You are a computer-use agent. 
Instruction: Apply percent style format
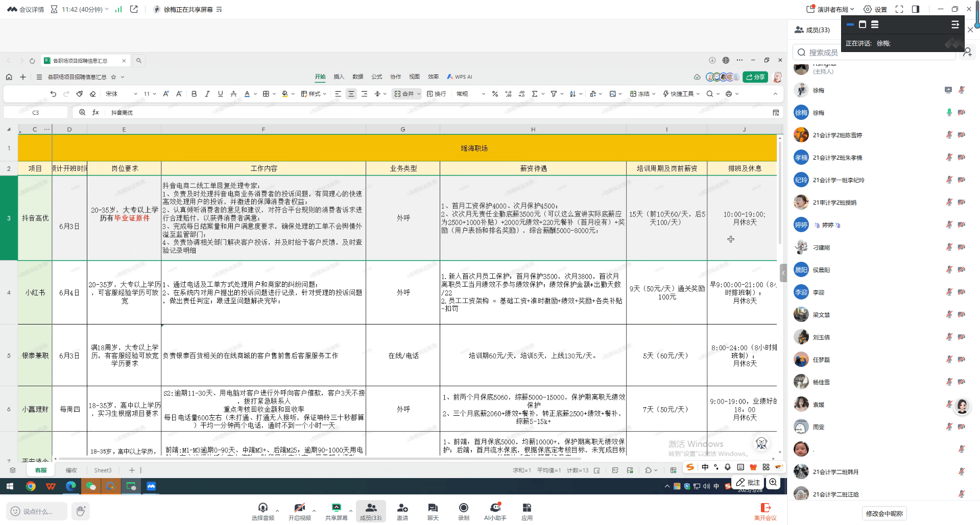(495, 94)
